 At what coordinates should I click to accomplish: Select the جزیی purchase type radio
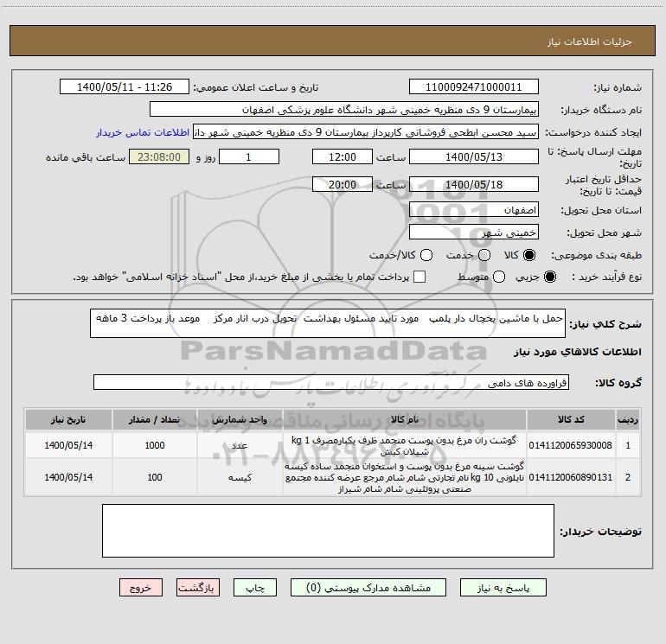tap(550, 277)
